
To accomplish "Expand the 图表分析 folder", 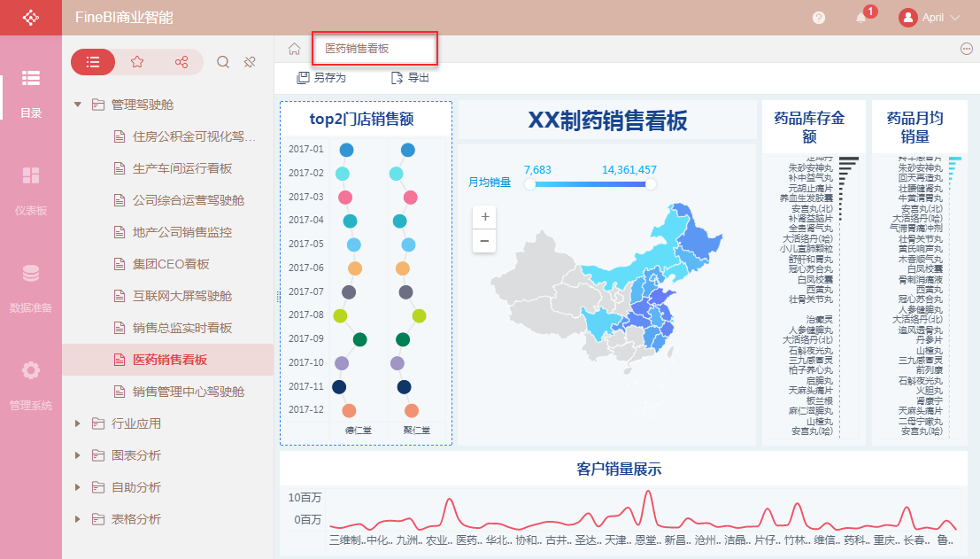I will pos(78,455).
